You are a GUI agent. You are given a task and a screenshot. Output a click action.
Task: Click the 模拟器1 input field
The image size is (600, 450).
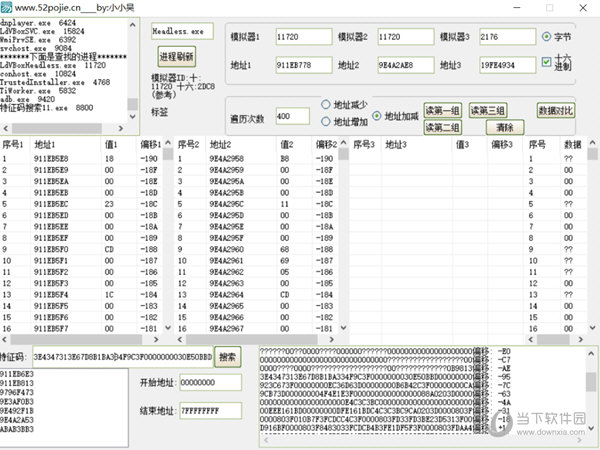(303, 37)
